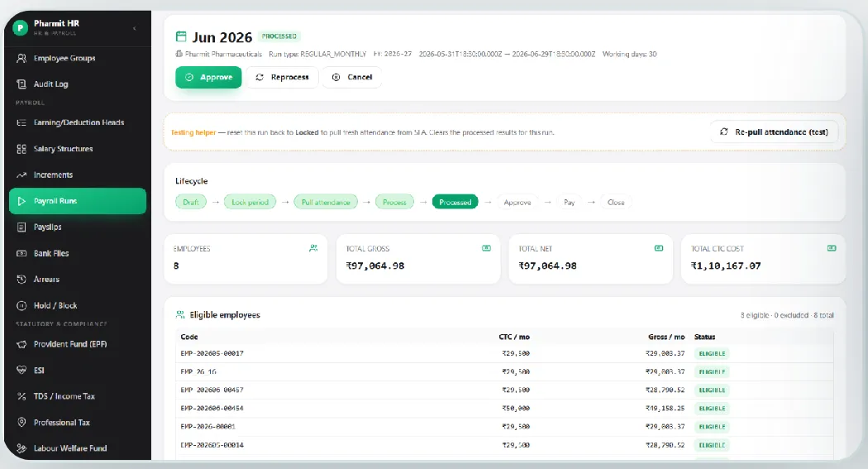The height and width of the screenshot is (469, 868).
Task: Click the Testing helper label
Action: (193, 132)
